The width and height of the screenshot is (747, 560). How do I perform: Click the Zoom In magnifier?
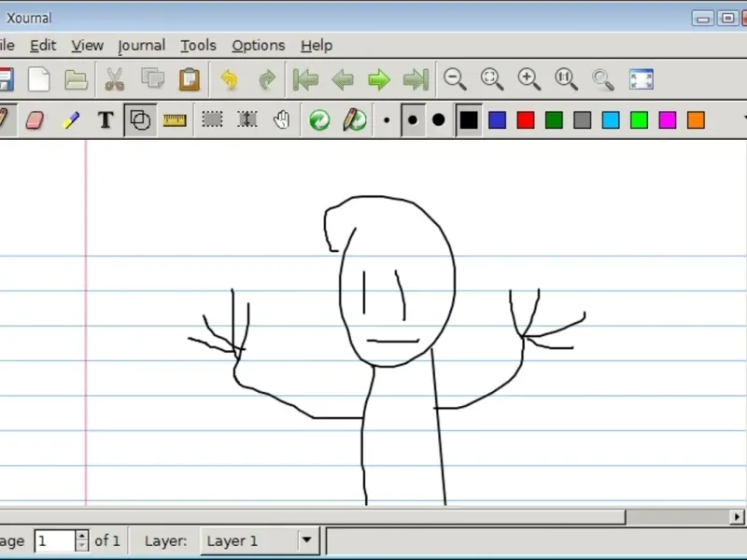(529, 79)
